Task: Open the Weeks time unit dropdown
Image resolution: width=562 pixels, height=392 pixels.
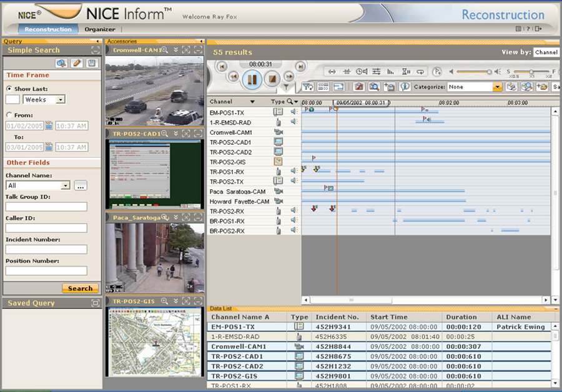Action: [61, 99]
